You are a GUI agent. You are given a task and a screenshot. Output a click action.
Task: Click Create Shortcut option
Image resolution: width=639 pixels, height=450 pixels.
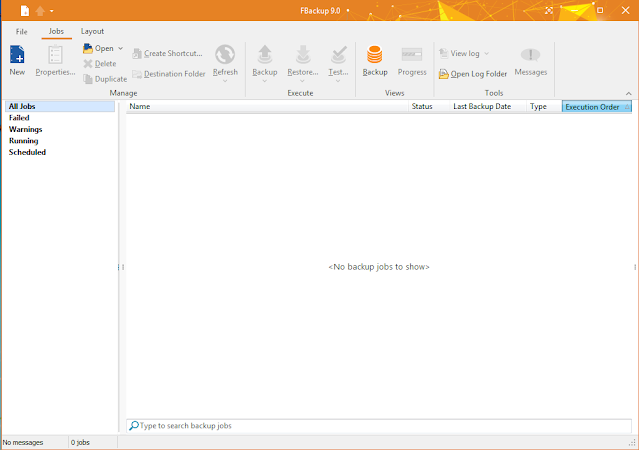tap(167, 53)
